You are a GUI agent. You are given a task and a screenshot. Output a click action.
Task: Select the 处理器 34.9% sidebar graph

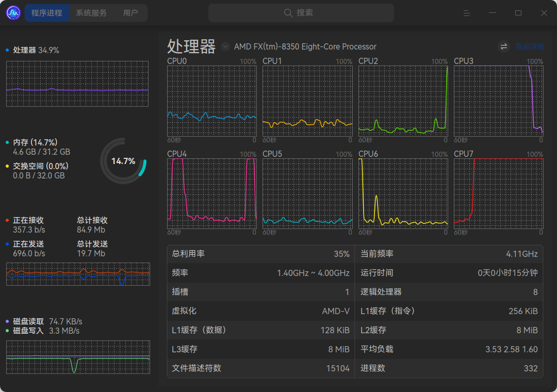click(x=77, y=84)
